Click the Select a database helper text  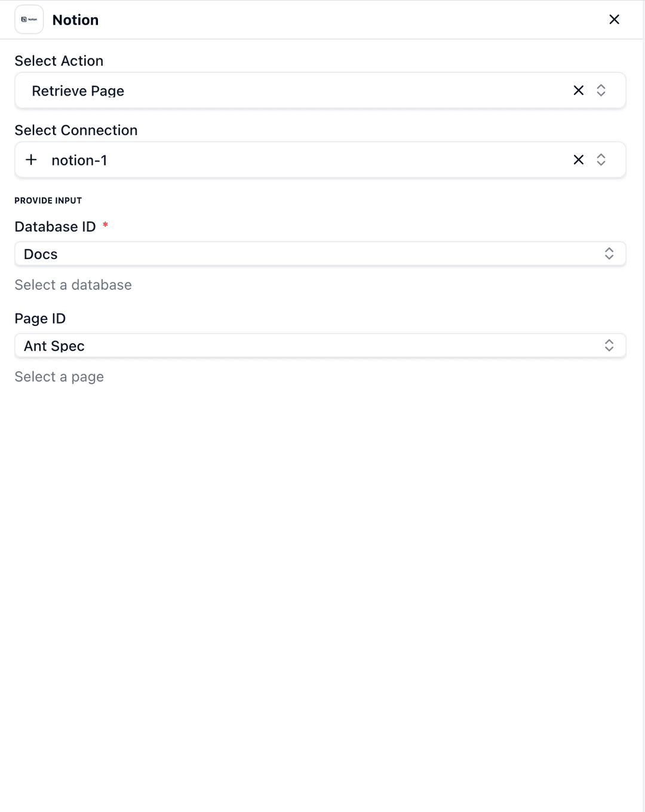(73, 285)
